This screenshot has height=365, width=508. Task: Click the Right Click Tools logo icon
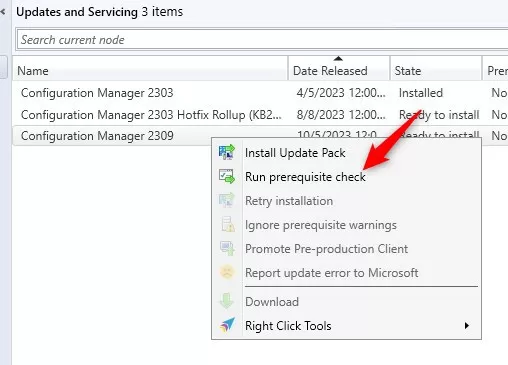[227, 325]
